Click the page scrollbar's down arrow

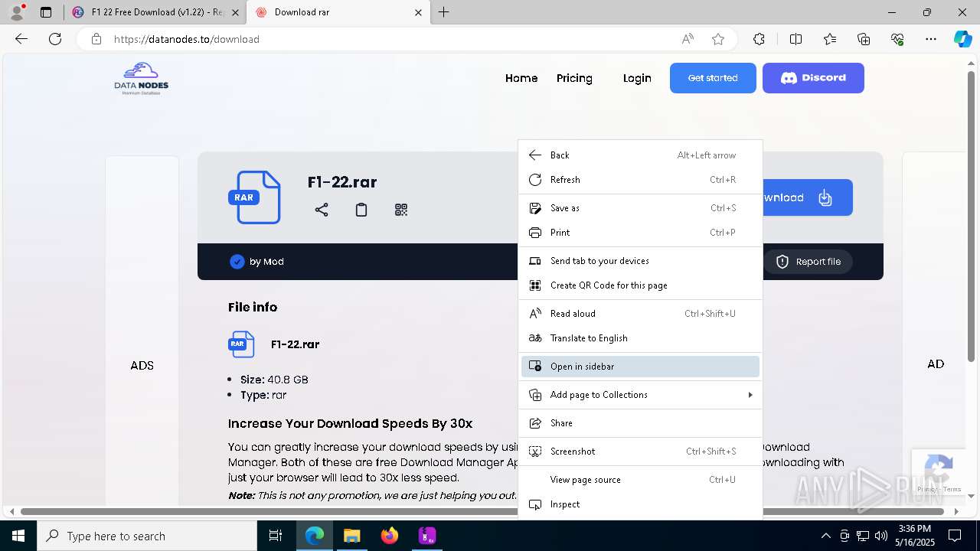pos(972,496)
